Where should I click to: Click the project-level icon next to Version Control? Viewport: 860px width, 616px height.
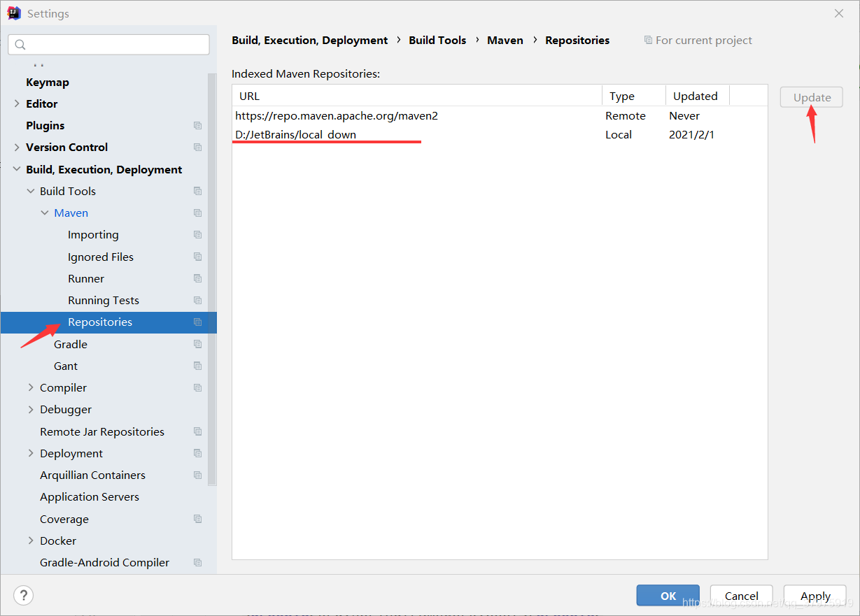click(197, 148)
